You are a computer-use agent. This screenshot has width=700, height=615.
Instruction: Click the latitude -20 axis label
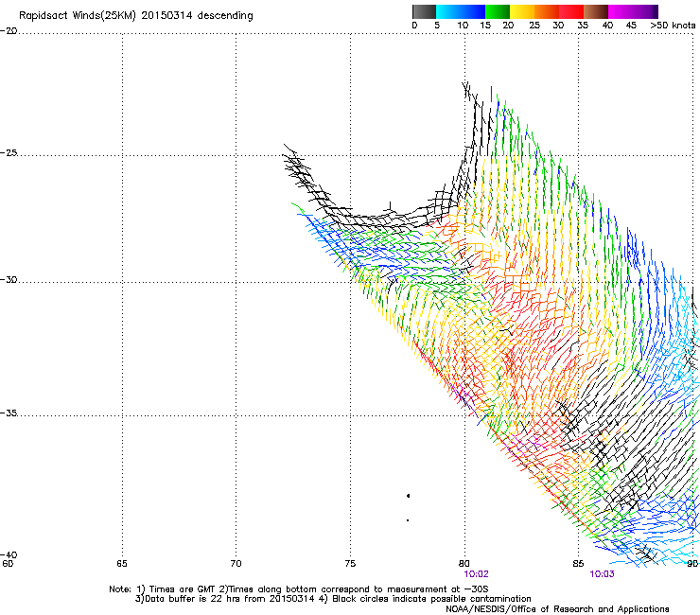coord(9,31)
